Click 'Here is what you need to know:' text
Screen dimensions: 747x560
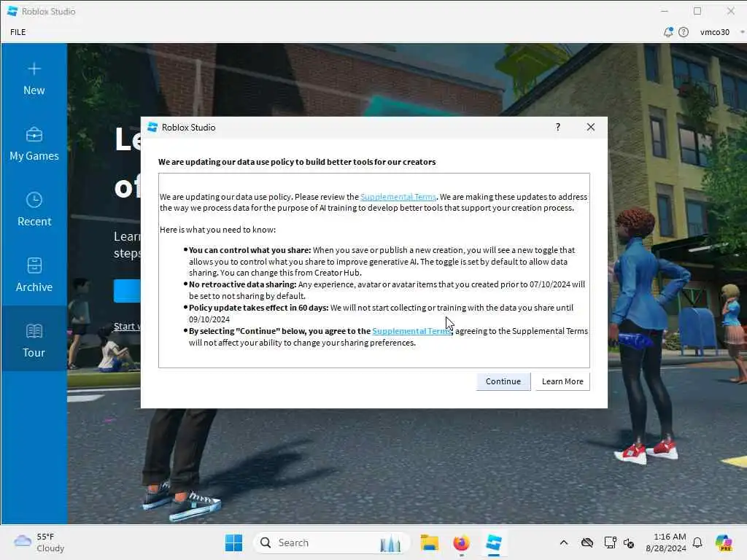(x=217, y=230)
